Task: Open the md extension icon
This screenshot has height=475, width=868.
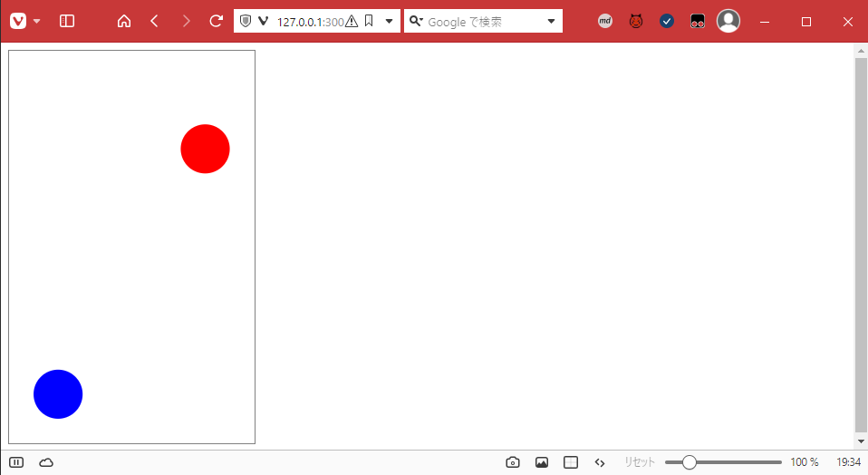Action: [x=605, y=21]
